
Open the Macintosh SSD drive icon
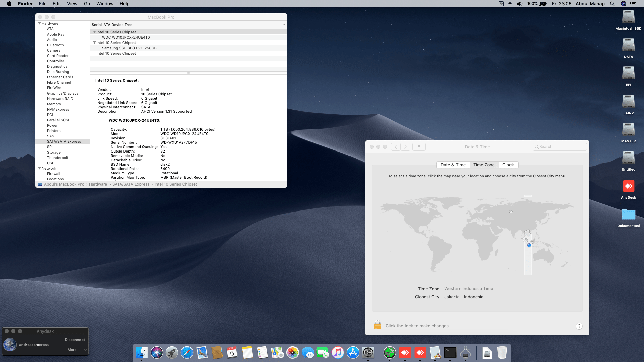[628, 17]
